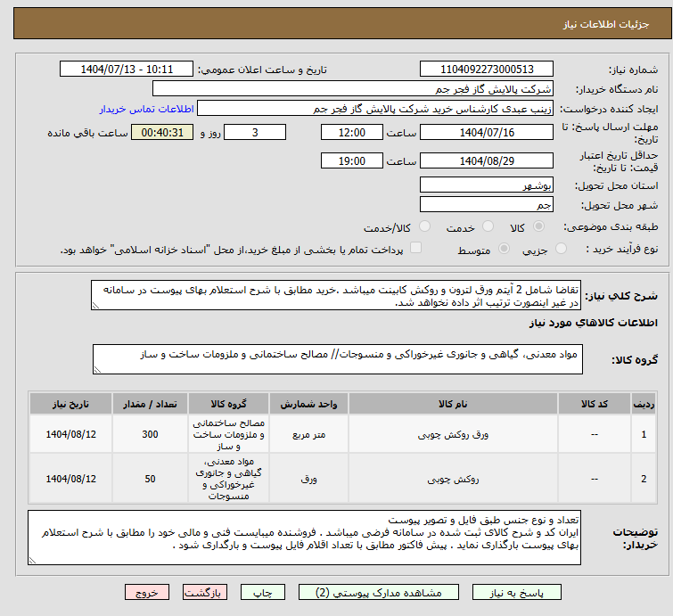
Task: Click the delivery city field جم
Action: point(487,204)
